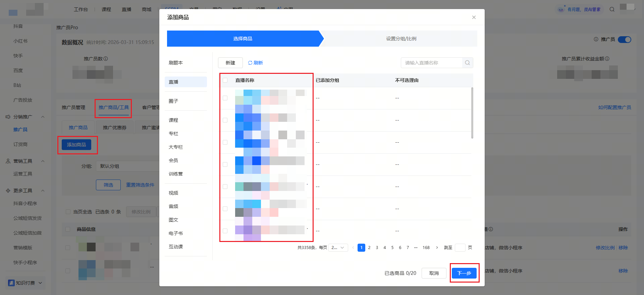Click the live-stream list vertical scrollbar

[x=472, y=113]
